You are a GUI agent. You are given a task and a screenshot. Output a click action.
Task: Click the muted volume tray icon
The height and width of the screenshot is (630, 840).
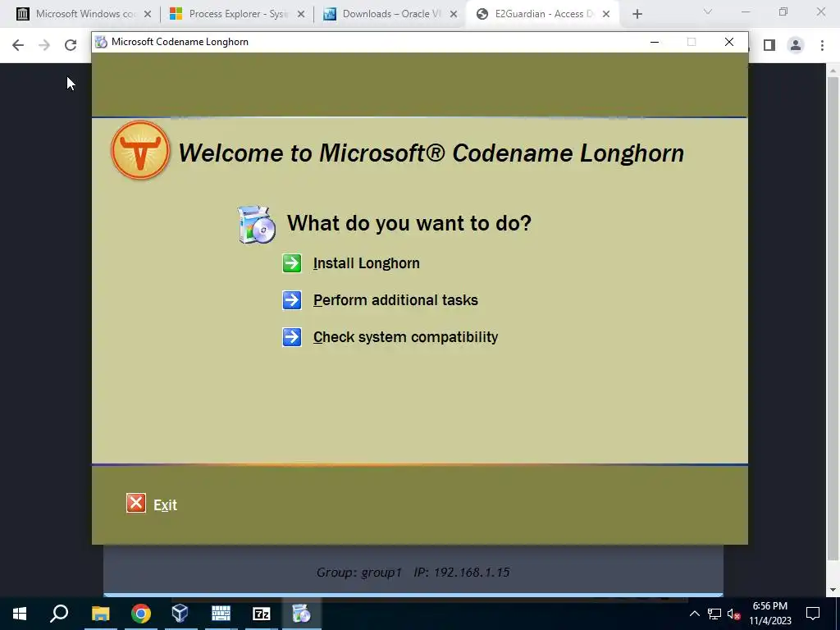tap(734, 614)
